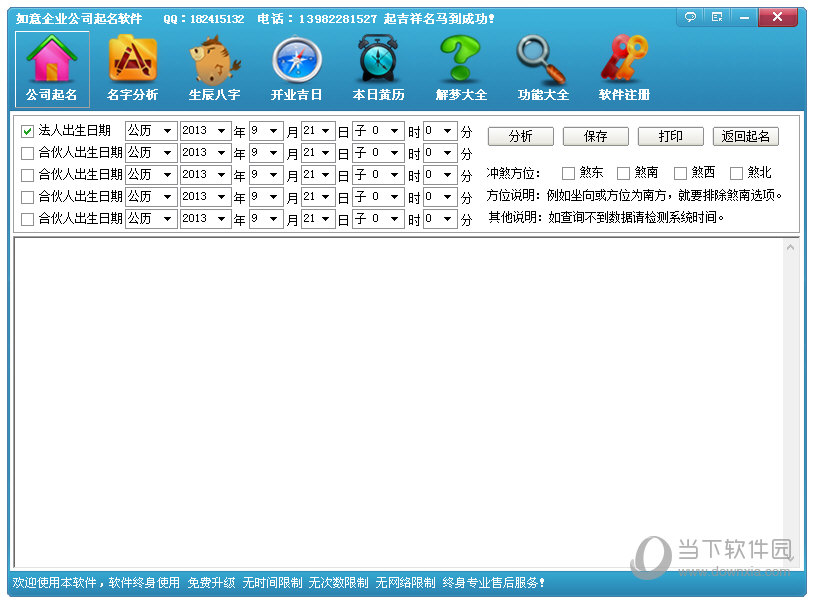
Task: Click the QQ：182415132 title text
Action: point(204,19)
